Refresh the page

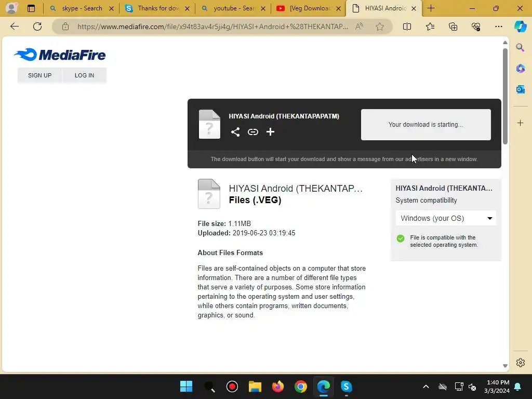pos(37,26)
